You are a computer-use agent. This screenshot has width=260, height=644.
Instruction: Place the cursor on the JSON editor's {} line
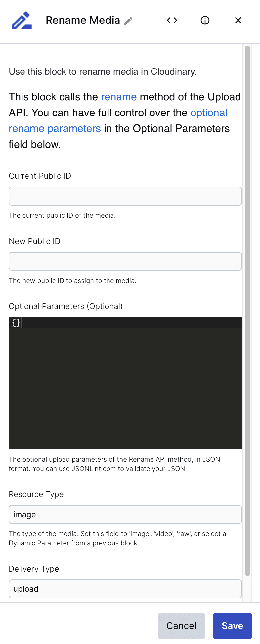[125, 322]
